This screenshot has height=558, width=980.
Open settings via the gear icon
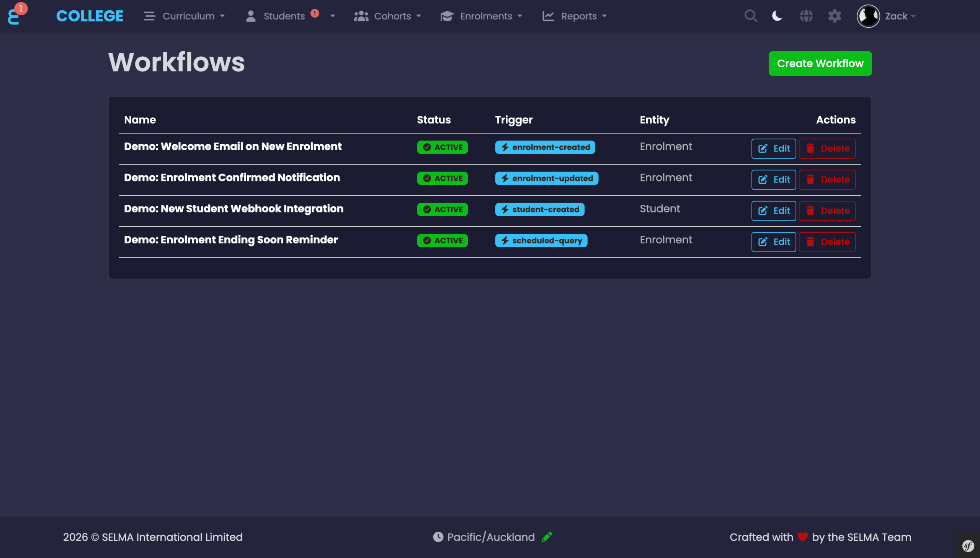[x=834, y=16]
